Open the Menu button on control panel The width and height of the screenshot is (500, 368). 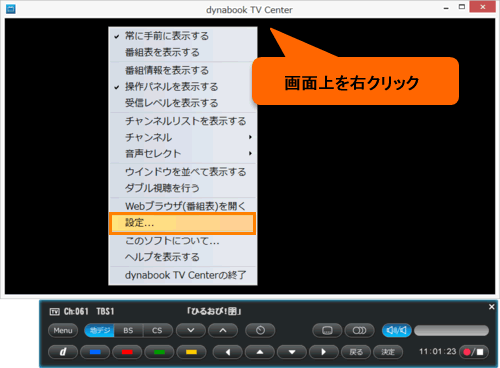click(x=63, y=330)
